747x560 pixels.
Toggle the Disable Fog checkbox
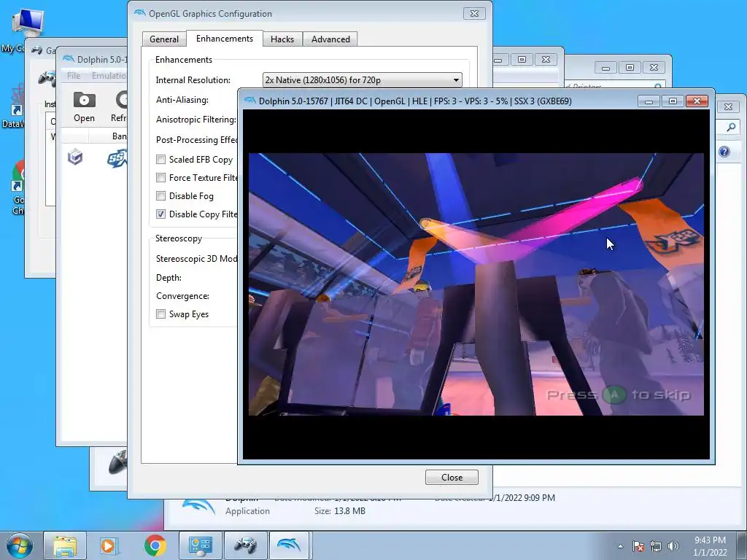click(161, 195)
